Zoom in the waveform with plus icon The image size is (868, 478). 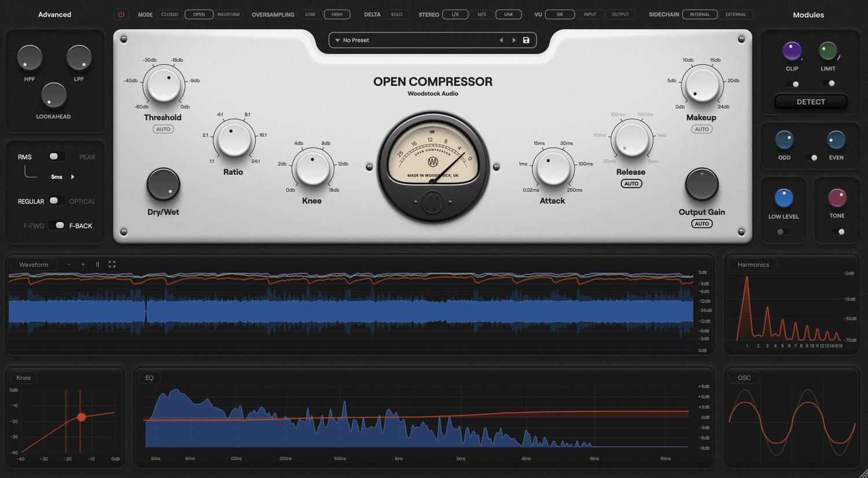pyautogui.click(x=83, y=264)
